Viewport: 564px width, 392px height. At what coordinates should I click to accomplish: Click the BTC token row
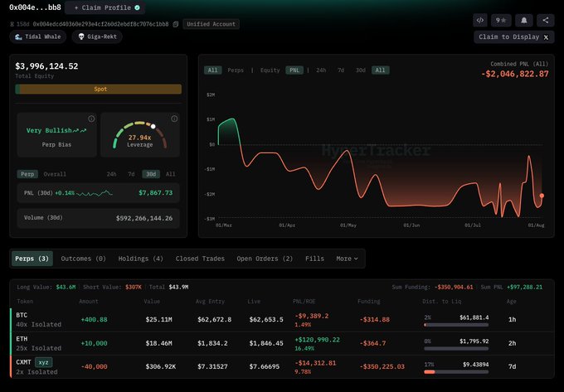[x=282, y=320]
